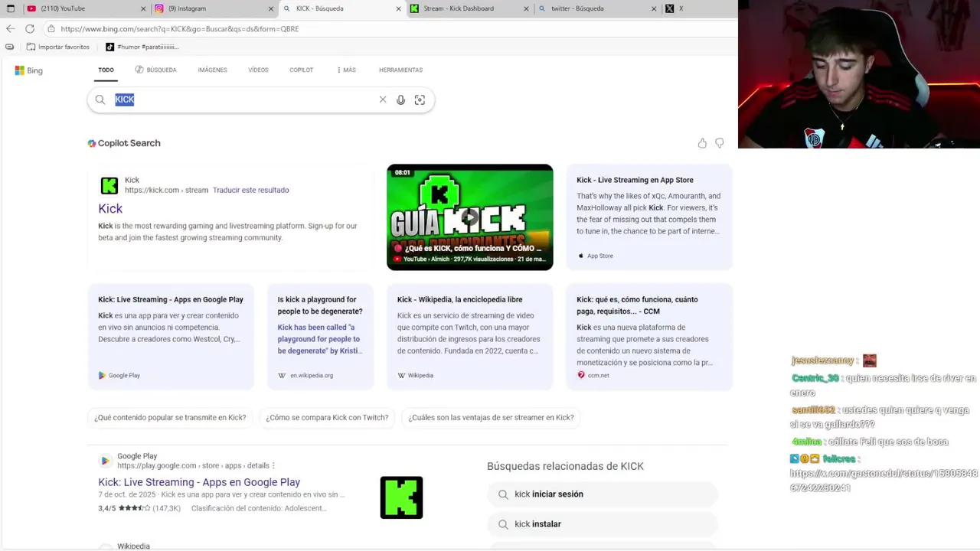This screenshot has width=980, height=551.
Task: Click '¿Cómo se compara Kick con Twitch?'
Action: [327, 418]
